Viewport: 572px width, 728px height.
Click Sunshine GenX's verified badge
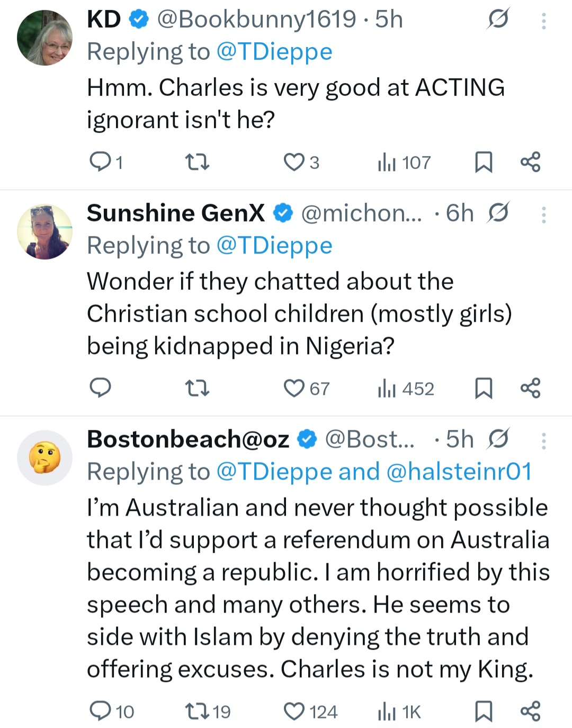[x=283, y=212]
